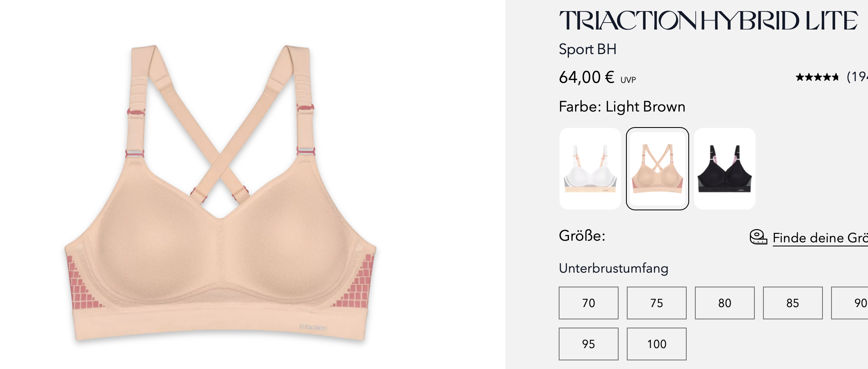Choose underbust size 85

(x=793, y=303)
